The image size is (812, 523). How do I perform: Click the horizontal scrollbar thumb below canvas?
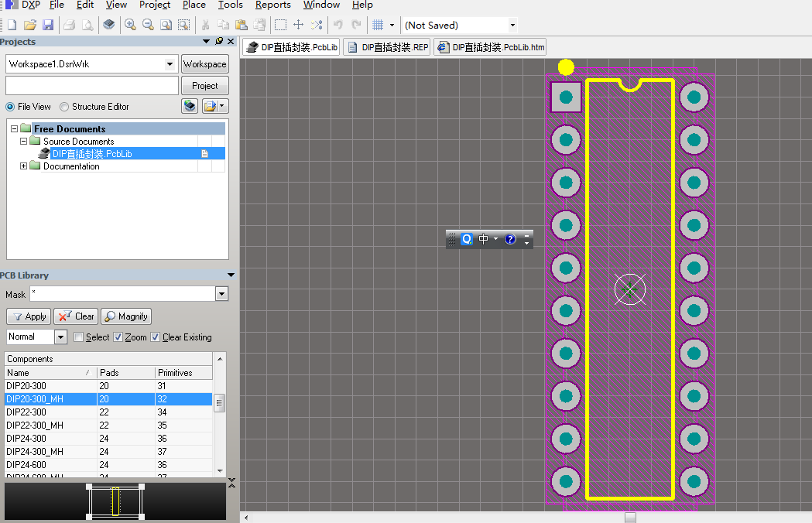pos(630,518)
